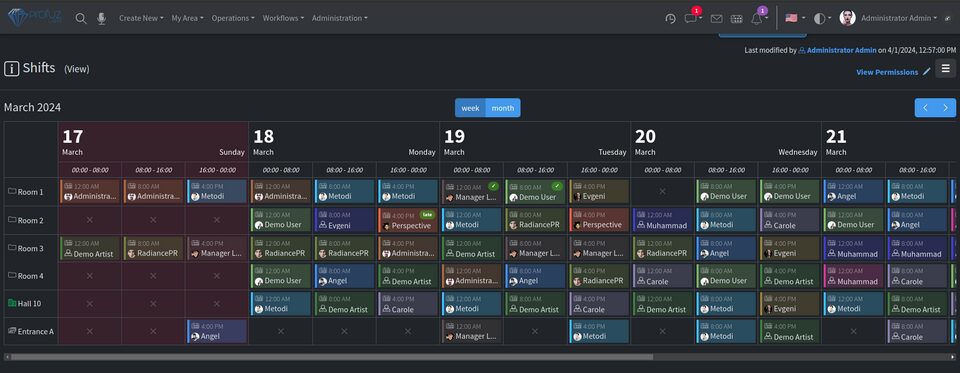The width and height of the screenshot is (960, 373).
Task: Go to next week arrow
Action: click(945, 108)
